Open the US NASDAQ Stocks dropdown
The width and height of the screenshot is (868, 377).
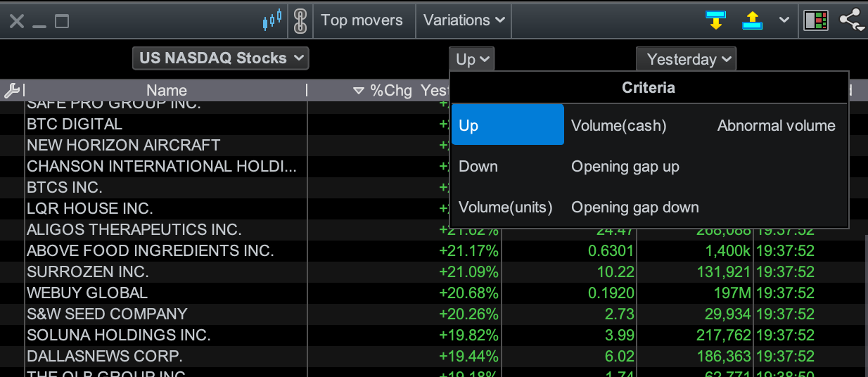coord(221,58)
